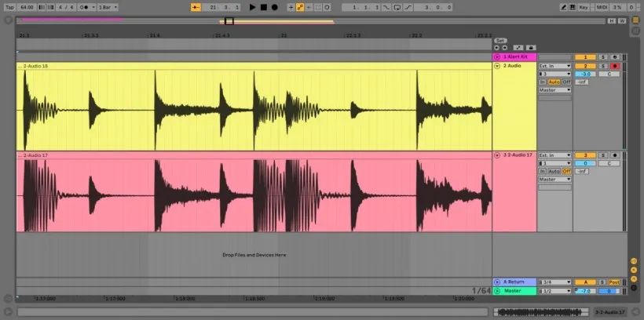Adjust the Master volume field showing -7.0

coord(585,291)
